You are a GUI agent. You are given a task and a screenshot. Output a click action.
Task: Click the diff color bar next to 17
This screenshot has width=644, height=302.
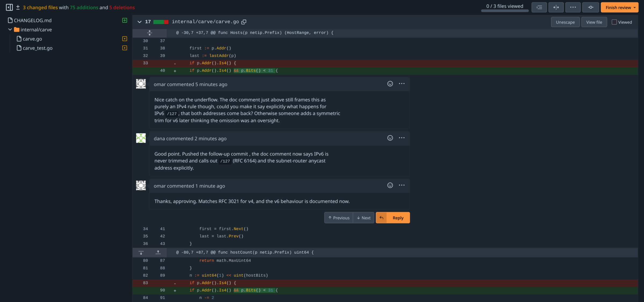[161, 22]
